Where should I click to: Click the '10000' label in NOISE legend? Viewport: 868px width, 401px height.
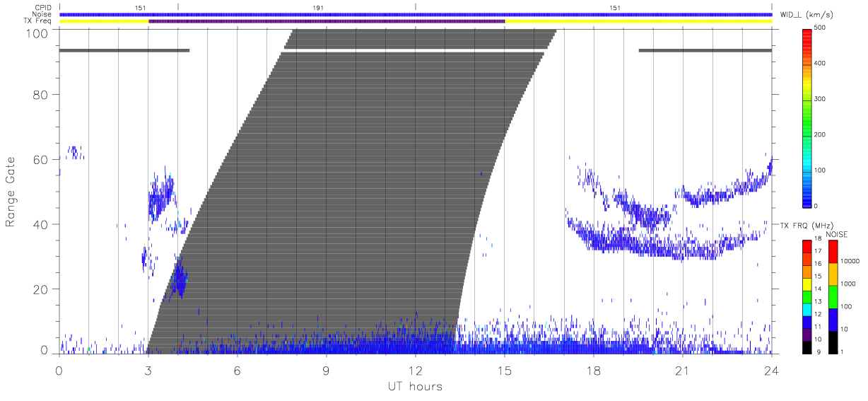tap(851, 261)
